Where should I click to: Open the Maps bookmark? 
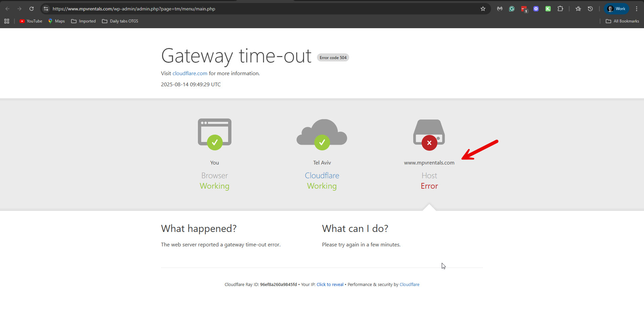[x=56, y=21]
